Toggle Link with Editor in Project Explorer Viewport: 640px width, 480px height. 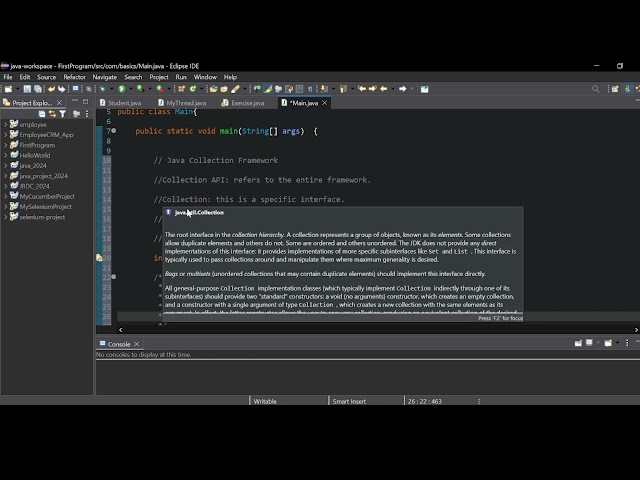coord(52,114)
